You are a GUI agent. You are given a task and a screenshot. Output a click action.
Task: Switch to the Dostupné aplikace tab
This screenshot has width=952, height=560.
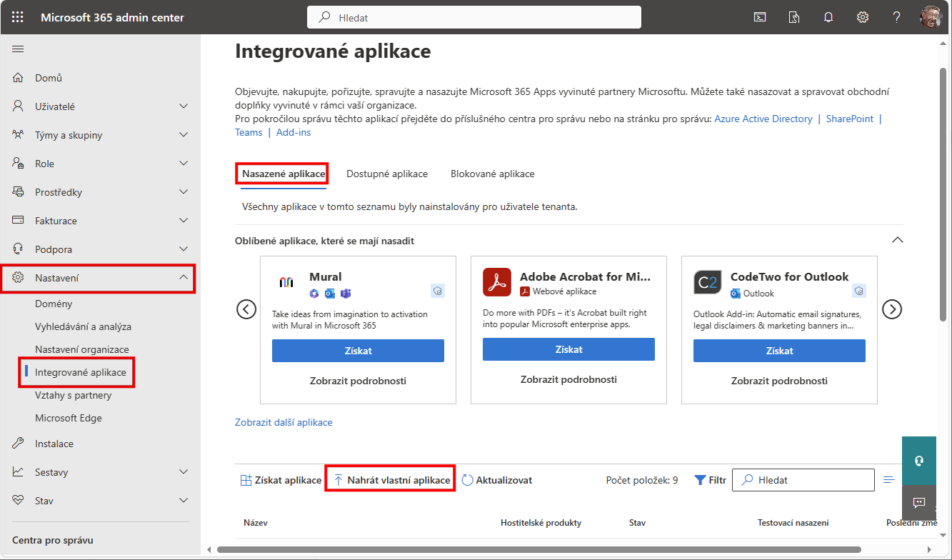click(387, 174)
